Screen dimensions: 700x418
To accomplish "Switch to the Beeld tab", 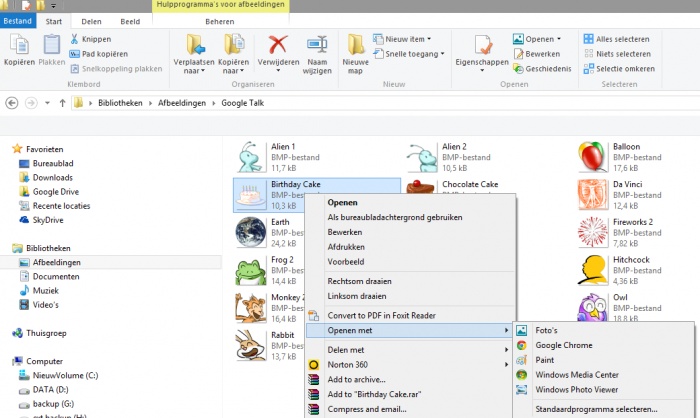I will pyautogui.click(x=130, y=21).
